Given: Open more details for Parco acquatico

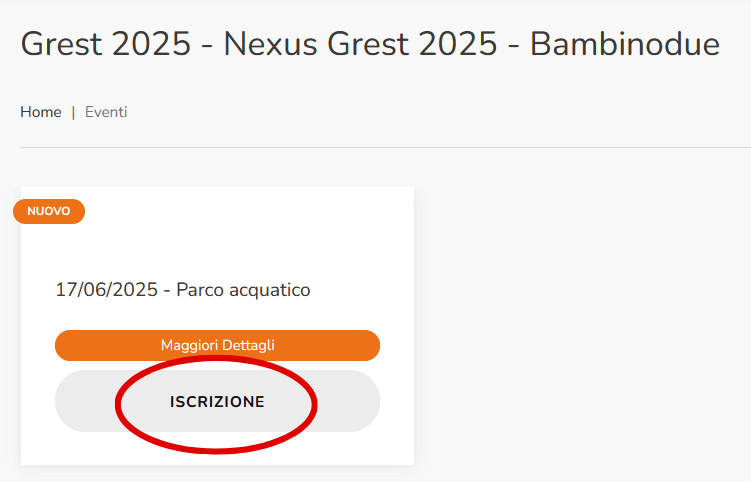Looking at the screenshot, I should tap(217, 345).
